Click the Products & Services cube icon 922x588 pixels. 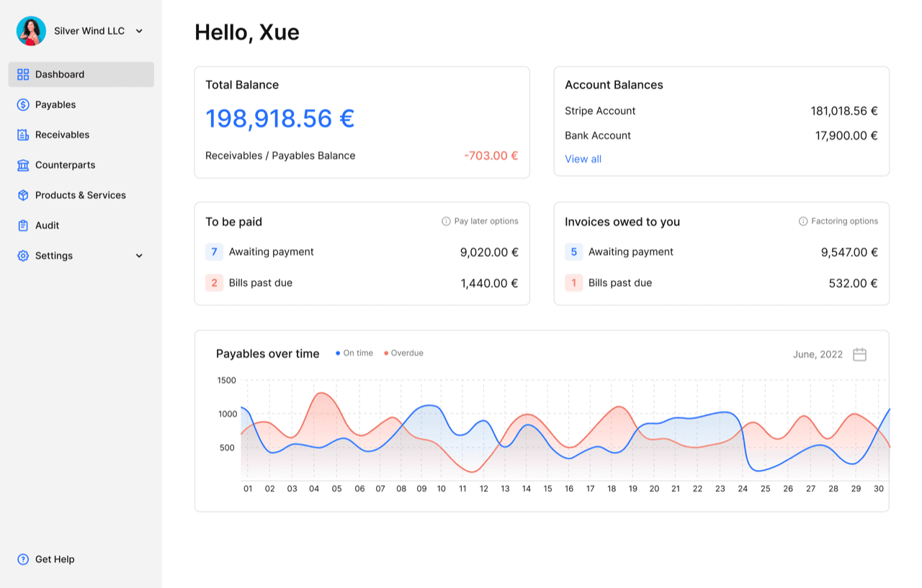tap(23, 195)
